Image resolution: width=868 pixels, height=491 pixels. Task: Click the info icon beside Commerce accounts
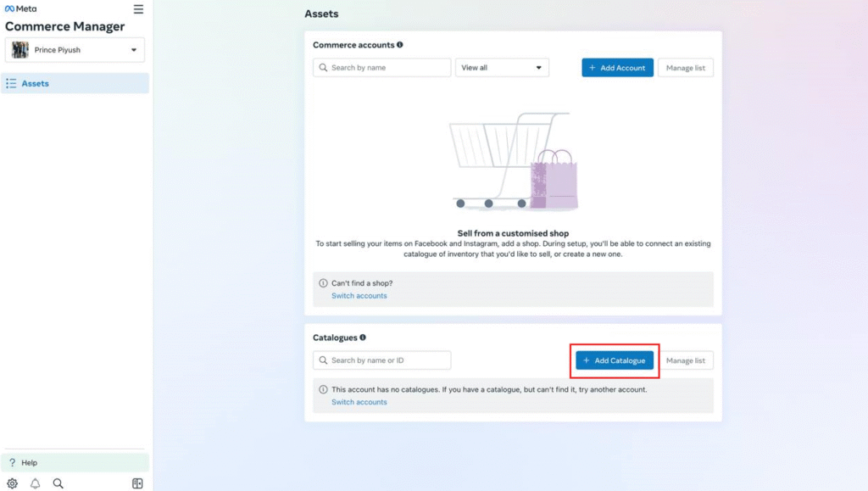(400, 45)
